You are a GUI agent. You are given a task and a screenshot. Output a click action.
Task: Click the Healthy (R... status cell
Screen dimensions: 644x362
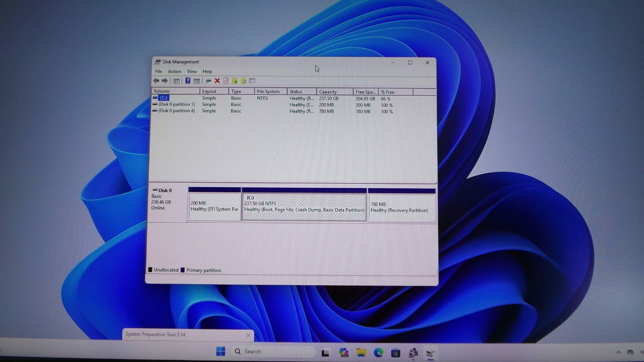302,111
